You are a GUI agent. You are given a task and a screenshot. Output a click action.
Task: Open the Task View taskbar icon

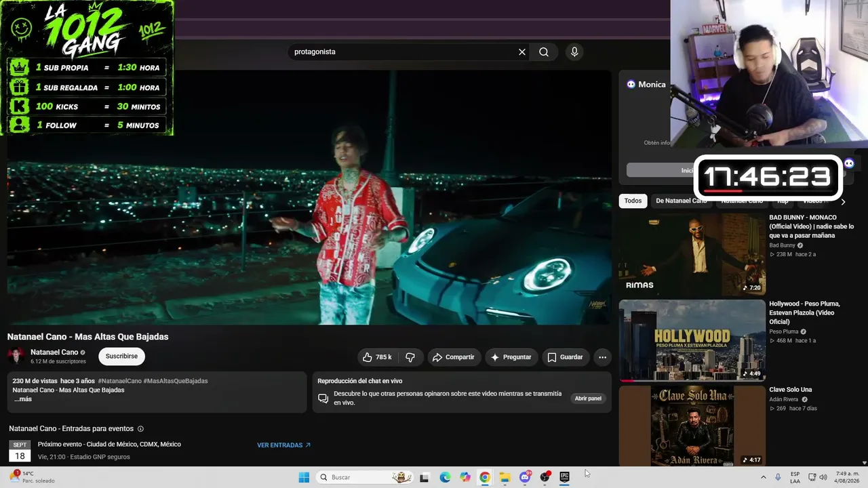click(425, 477)
